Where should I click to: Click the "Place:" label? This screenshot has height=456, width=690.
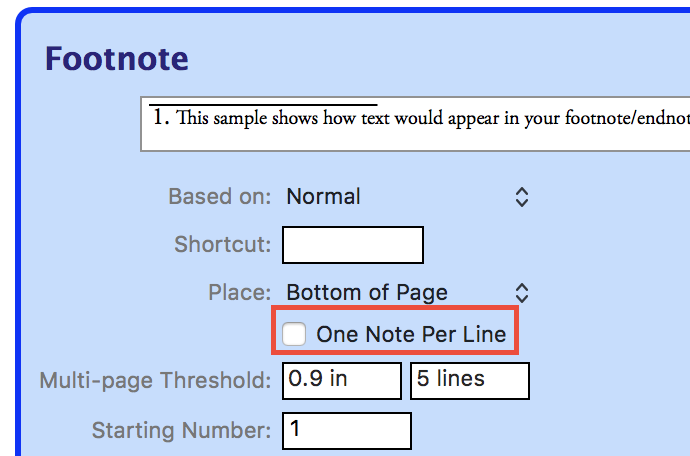[239, 293]
